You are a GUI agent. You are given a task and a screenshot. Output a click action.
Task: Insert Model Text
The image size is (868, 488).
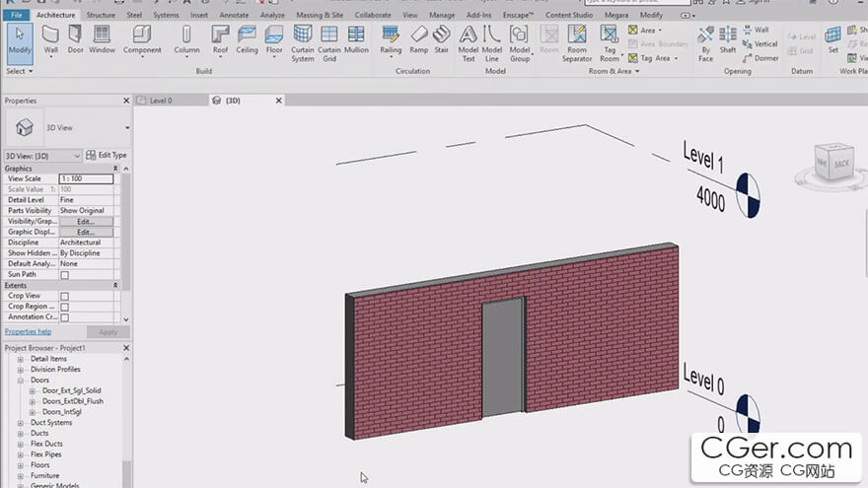[469, 43]
